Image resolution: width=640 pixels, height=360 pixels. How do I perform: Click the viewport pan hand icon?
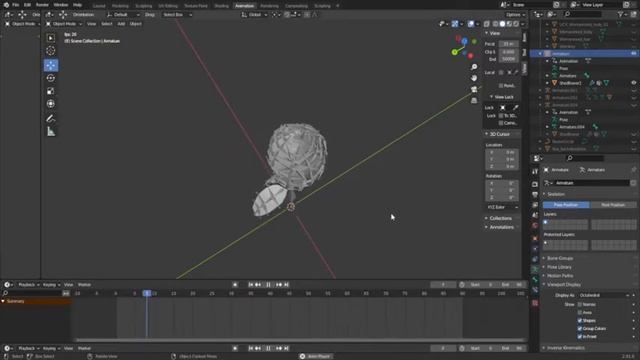tap(474, 78)
